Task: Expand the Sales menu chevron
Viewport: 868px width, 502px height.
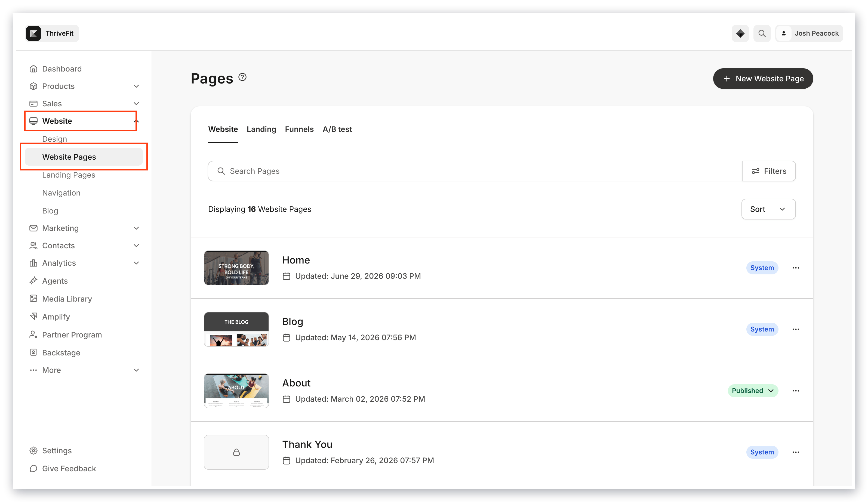Action: click(x=136, y=104)
